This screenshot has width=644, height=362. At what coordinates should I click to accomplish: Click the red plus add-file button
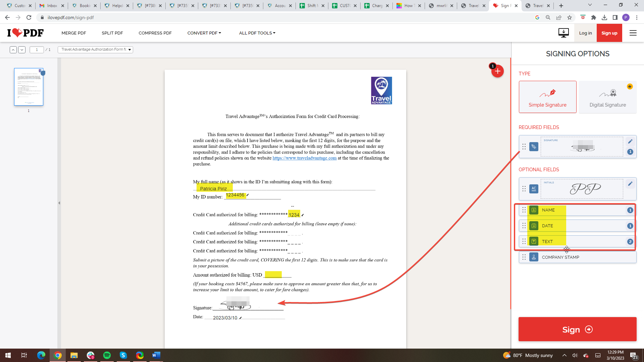coord(497,71)
